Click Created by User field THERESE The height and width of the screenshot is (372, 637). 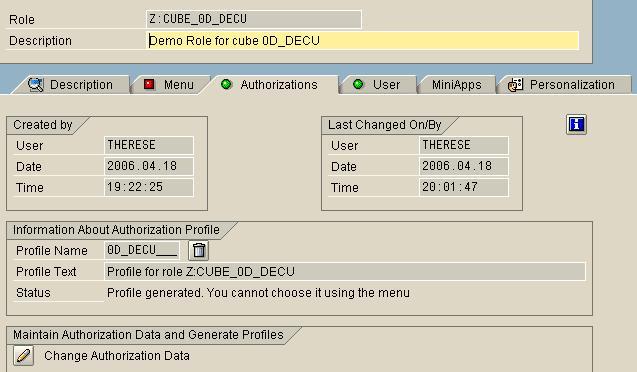(149, 145)
